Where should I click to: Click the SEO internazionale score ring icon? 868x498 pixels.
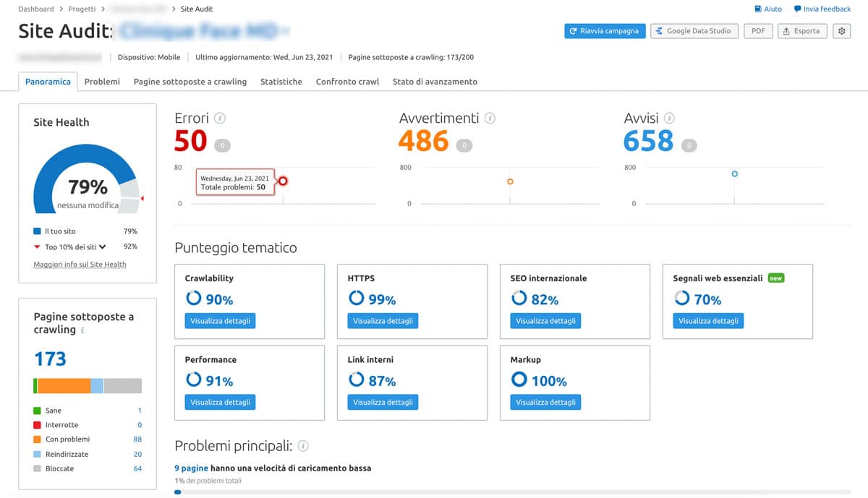click(x=519, y=299)
